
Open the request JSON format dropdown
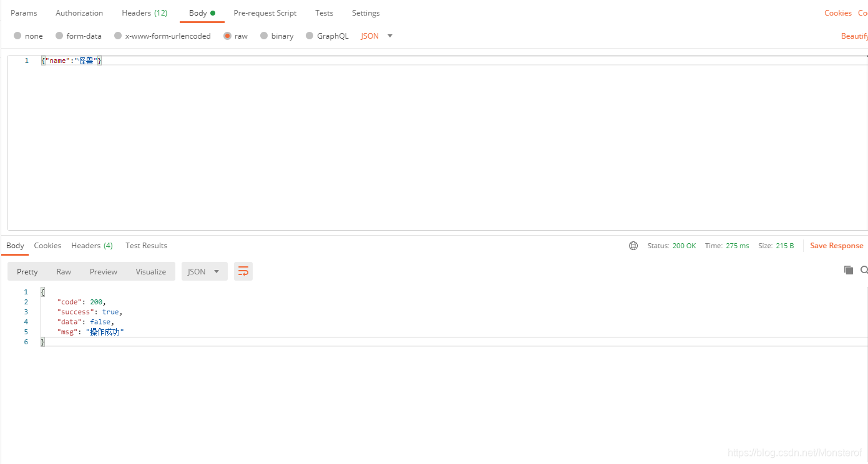(x=377, y=36)
